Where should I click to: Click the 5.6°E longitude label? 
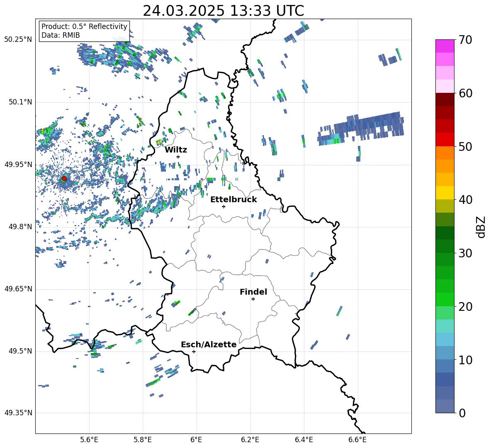pos(89,440)
